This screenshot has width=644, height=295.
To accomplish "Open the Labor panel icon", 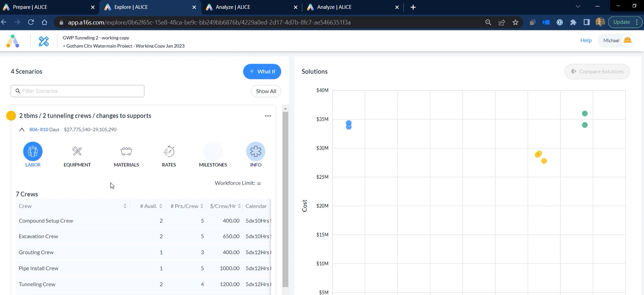I will (33, 151).
